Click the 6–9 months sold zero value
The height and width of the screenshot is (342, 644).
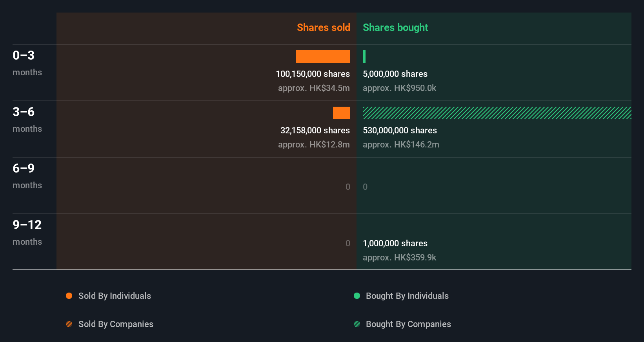pos(348,187)
